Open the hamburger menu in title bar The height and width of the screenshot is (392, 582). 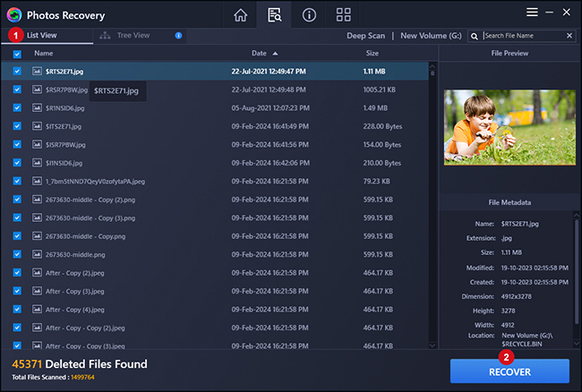click(x=532, y=12)
